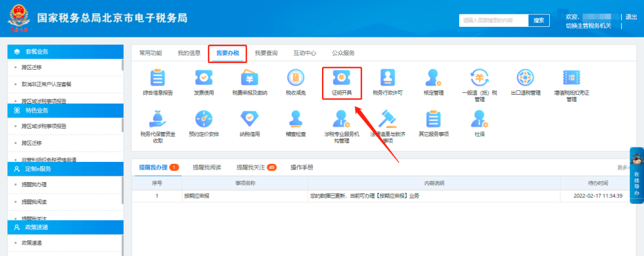Click the 特色业务 panel scrollbar
Viewport: 644px width, 256px height.
[x=122, y=125]
